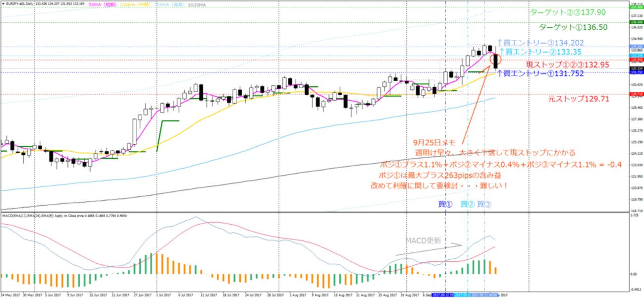Click the blue-highlighted 2017.09.12 date on time axis
The image size is (644, 299).
pyautogui.click(x=442, y=295)
